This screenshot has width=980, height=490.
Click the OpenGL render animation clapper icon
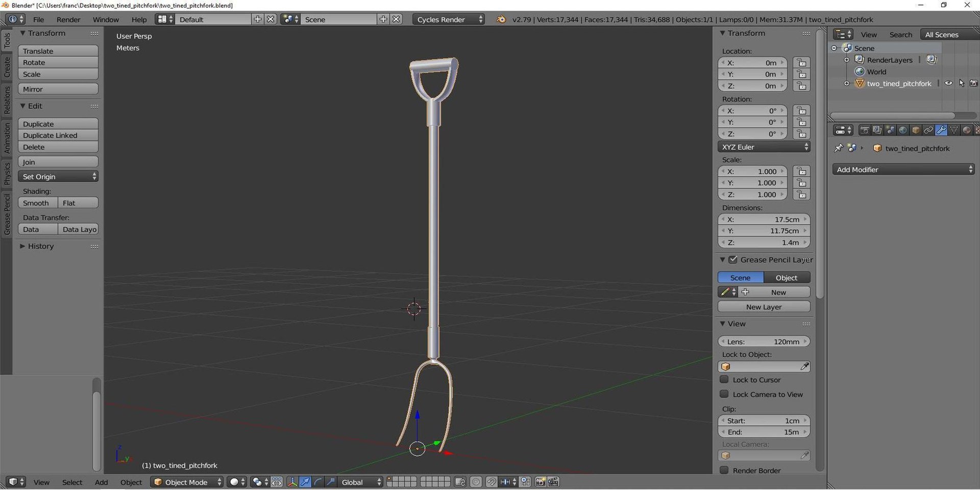(553, 482)
